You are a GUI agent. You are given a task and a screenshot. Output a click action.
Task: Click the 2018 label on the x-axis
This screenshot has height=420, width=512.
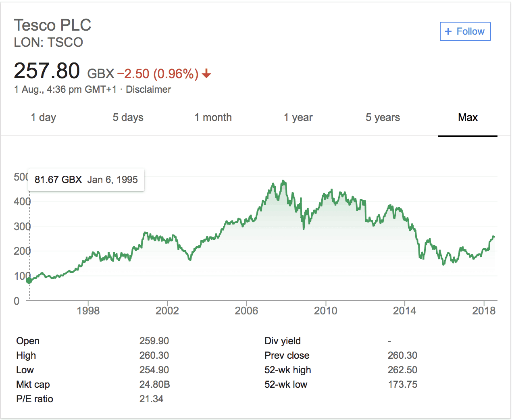(483, 311)
